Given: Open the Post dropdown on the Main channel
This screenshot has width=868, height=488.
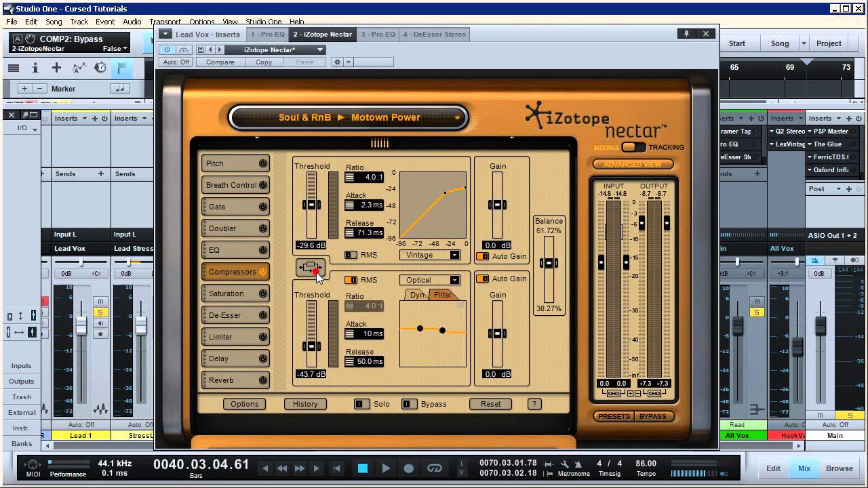Looking at the screenshot, I should [x=839, y=189].
